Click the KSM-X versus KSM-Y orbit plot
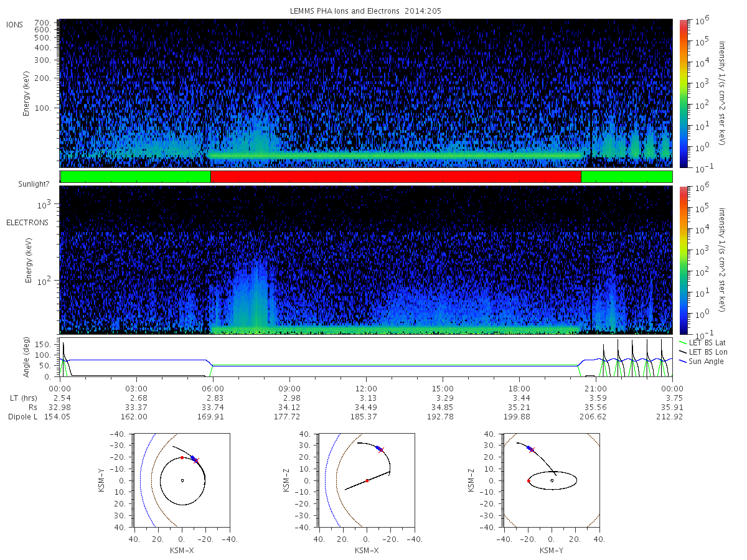 pos(181,480)
